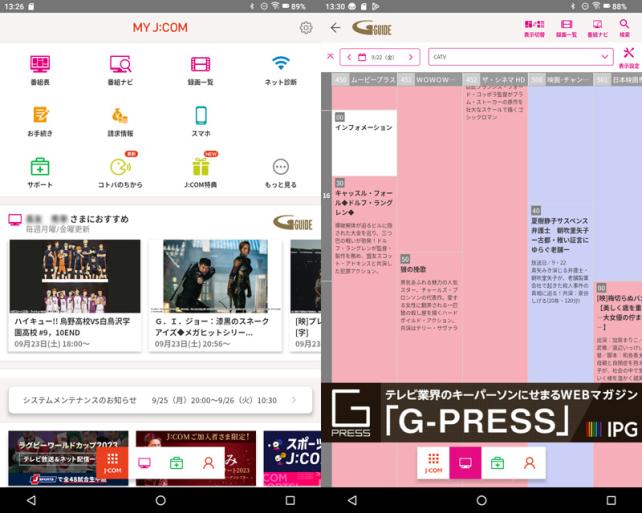Image resolution: width=642 pixels, height=513 pixels.
Task: Select the WOWOW channel header
Action: pos(430,79)
